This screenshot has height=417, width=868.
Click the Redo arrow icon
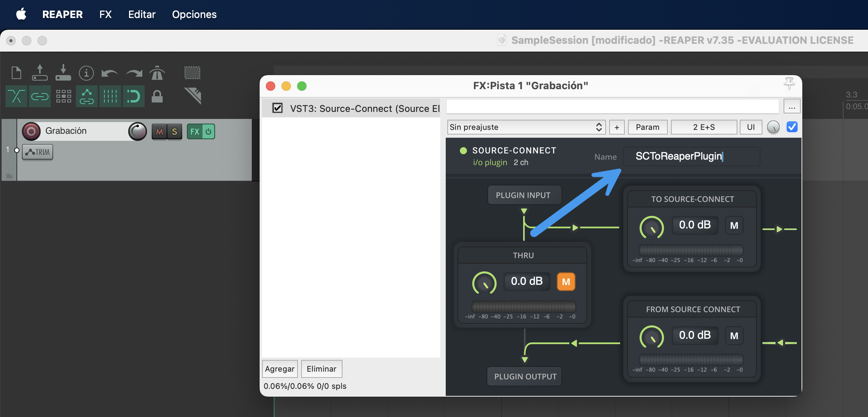[x=134, y=73]
